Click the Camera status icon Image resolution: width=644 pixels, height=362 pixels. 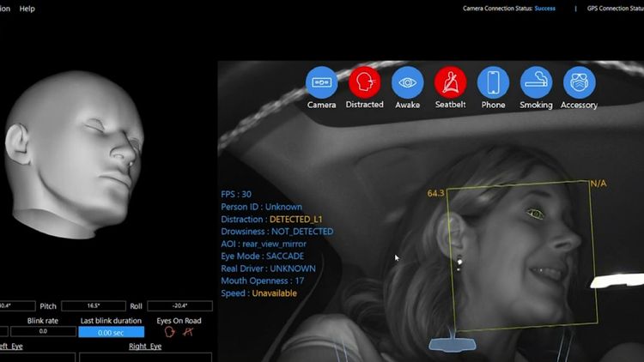(x=322, y=82)
